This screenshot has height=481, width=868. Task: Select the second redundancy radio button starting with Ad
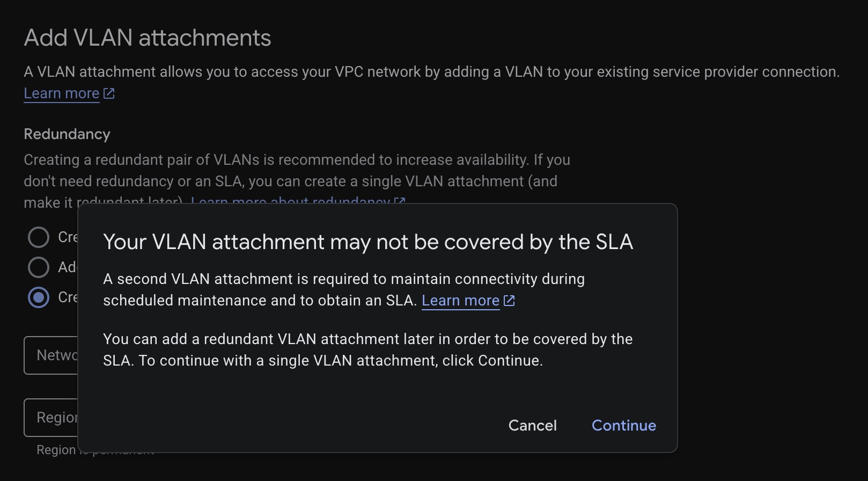click(x=39, y=267)
